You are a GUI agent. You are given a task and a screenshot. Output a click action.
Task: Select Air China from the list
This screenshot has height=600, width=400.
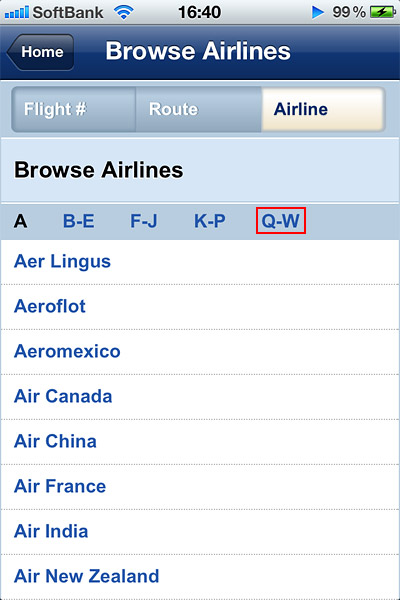(200, 442)
